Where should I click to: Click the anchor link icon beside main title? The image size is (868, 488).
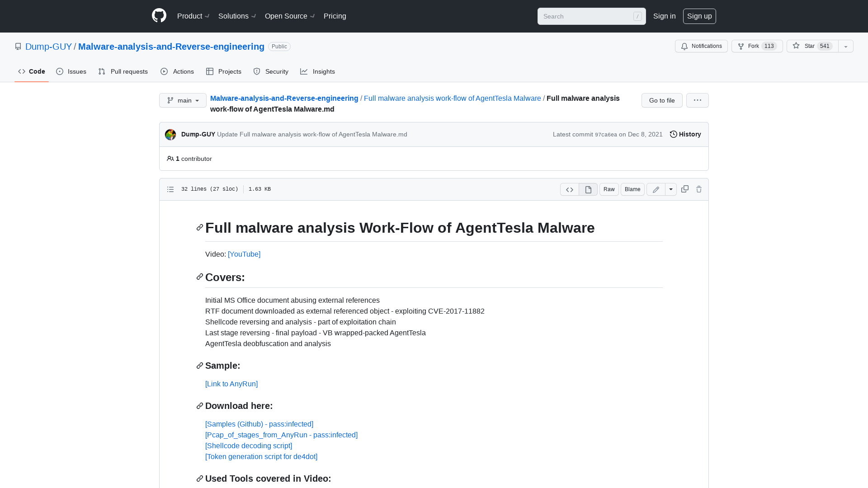[200, 227]
